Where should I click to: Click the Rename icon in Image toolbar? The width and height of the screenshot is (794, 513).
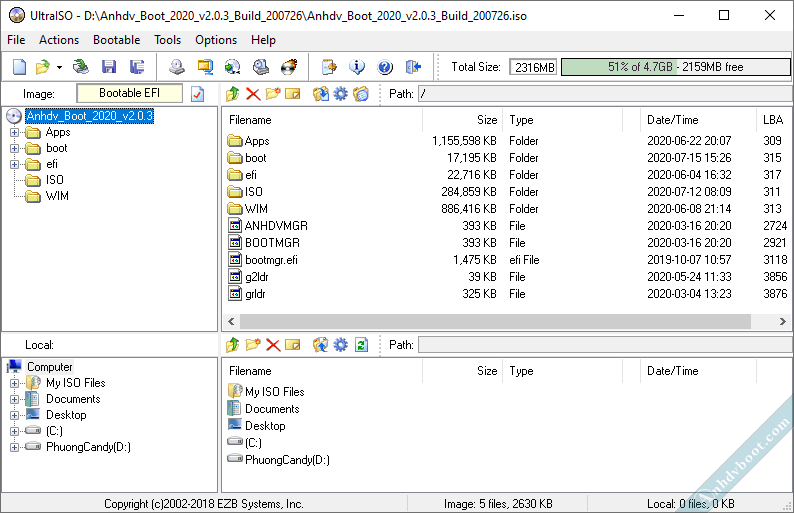click(x=293, y=94)
